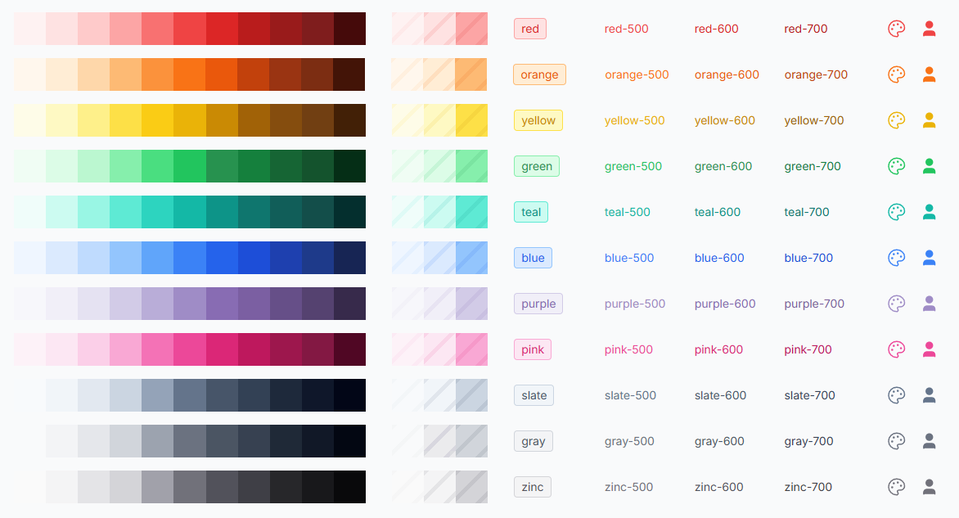Select the purple badge
This screenshot has width=959, height=518.
[538, 303]
